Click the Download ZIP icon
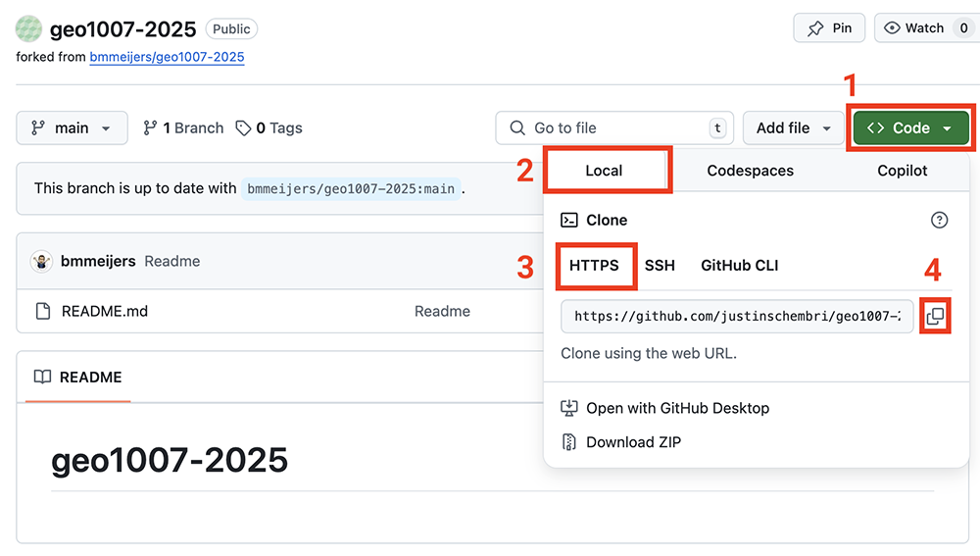 point(569,442)
